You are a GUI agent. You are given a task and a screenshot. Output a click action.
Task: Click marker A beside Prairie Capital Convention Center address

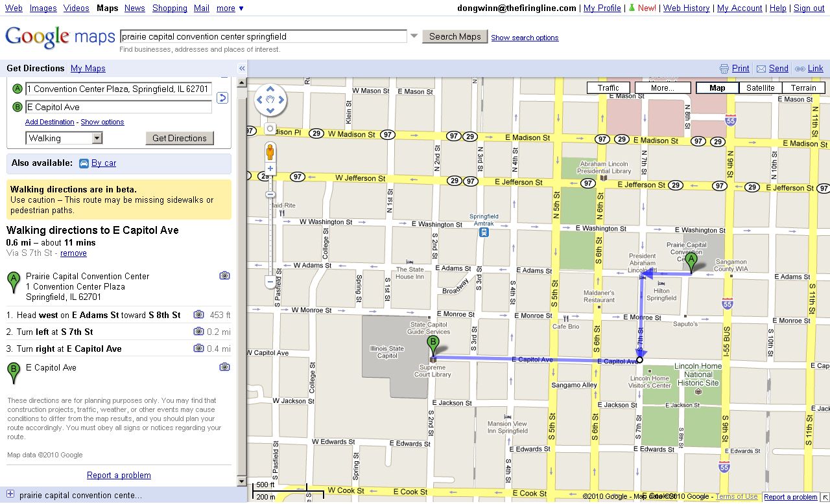tap(13, 282)
